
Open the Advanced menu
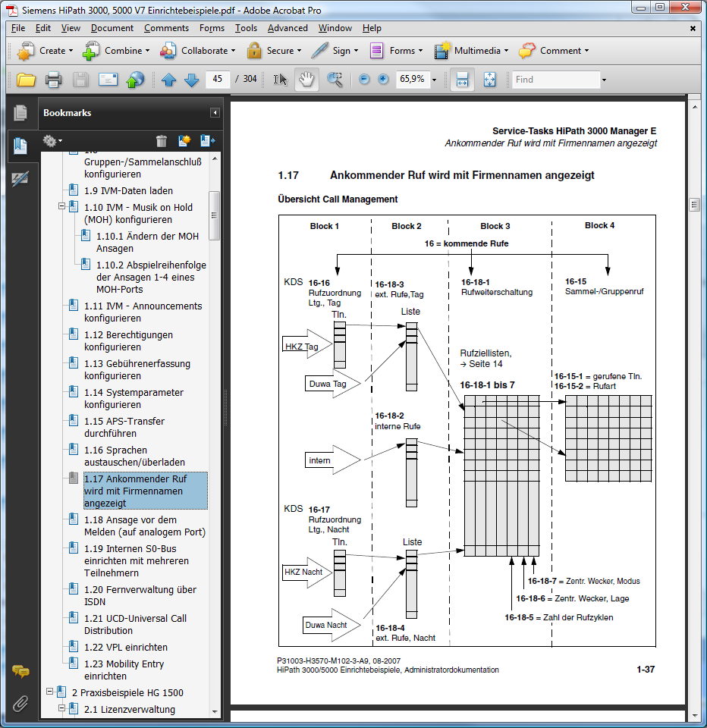[x=288, y=28]
